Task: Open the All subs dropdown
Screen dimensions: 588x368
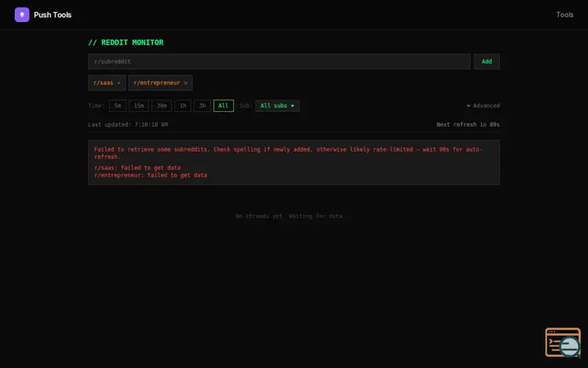Action: click(x=277, y=105)
